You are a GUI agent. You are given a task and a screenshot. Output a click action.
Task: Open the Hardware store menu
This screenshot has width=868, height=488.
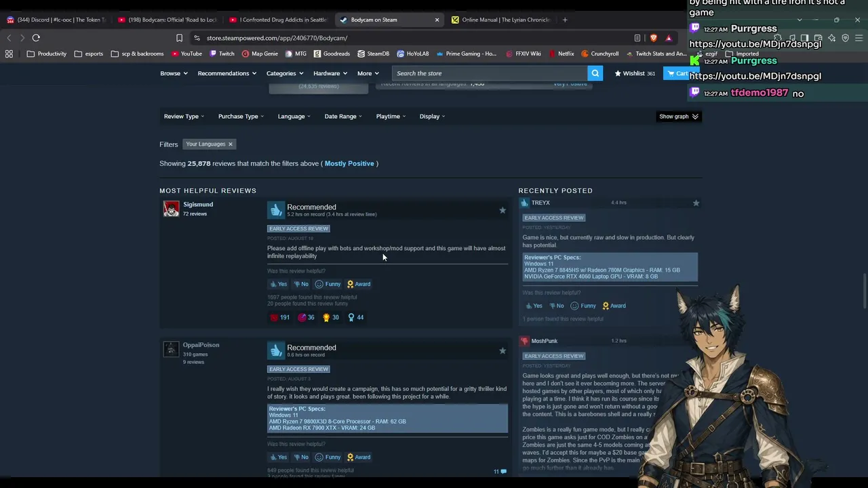click(330, 73)
